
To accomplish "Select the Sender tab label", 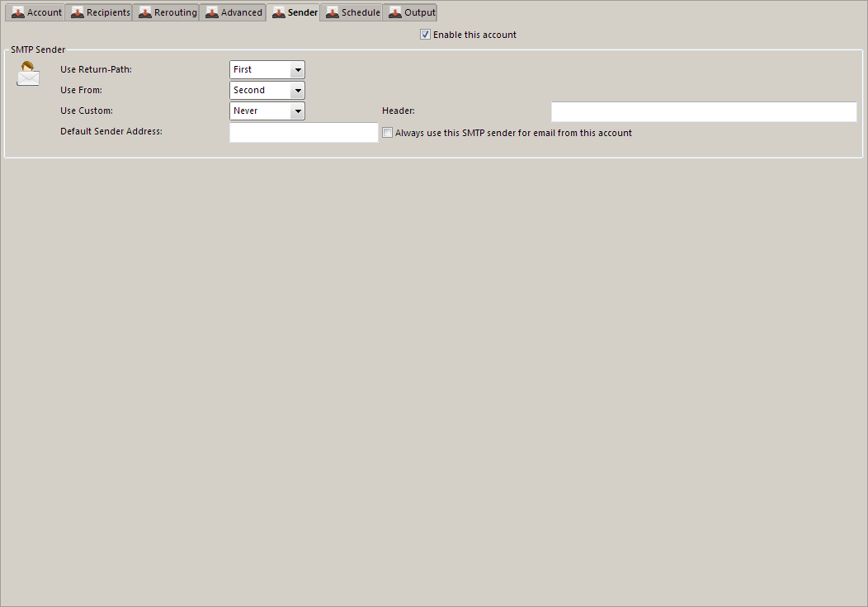I will [x=302, y=12].
